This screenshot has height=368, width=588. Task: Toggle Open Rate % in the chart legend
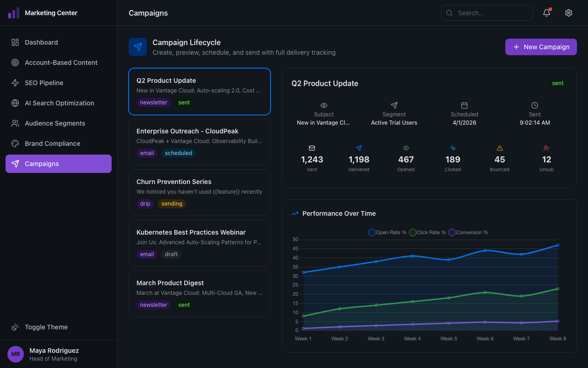[387, 232]
